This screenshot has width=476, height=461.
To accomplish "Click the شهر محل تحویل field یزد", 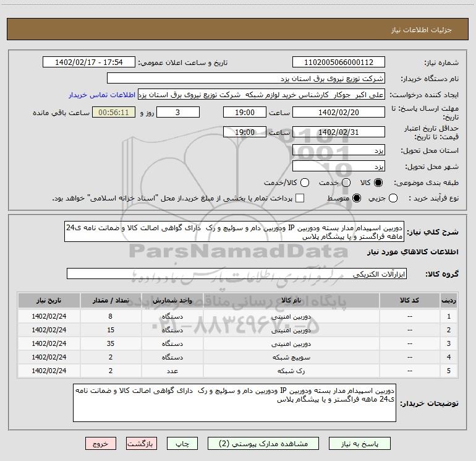I will pos(339,166).
